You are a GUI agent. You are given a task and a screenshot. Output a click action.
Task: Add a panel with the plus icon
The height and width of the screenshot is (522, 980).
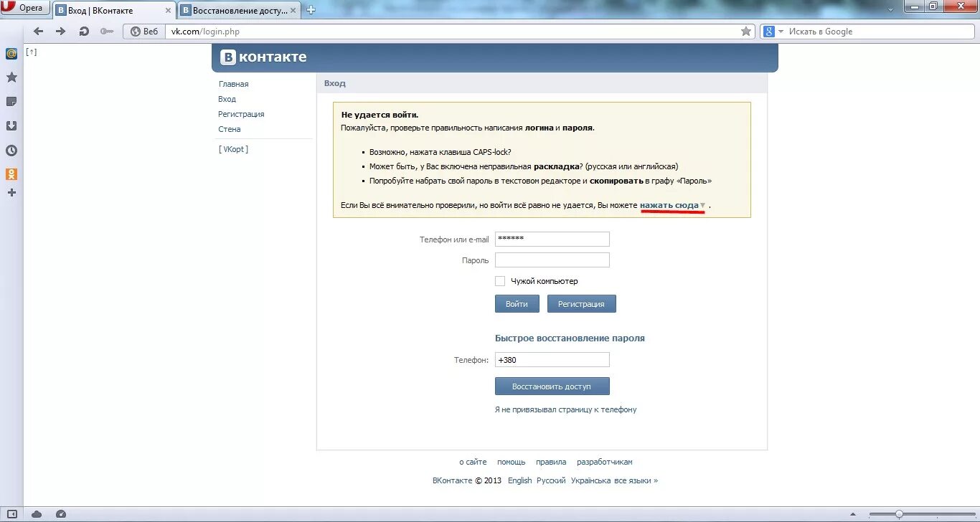click(11, 193)
